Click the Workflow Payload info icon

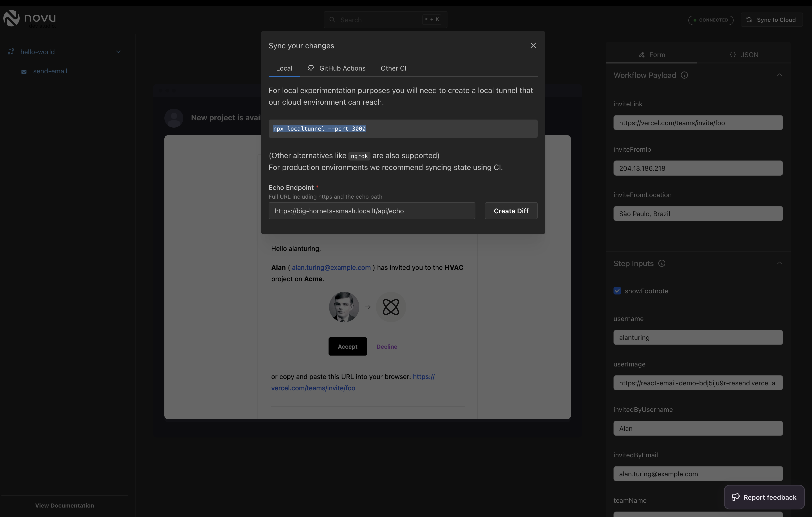[x=684, y=75]
